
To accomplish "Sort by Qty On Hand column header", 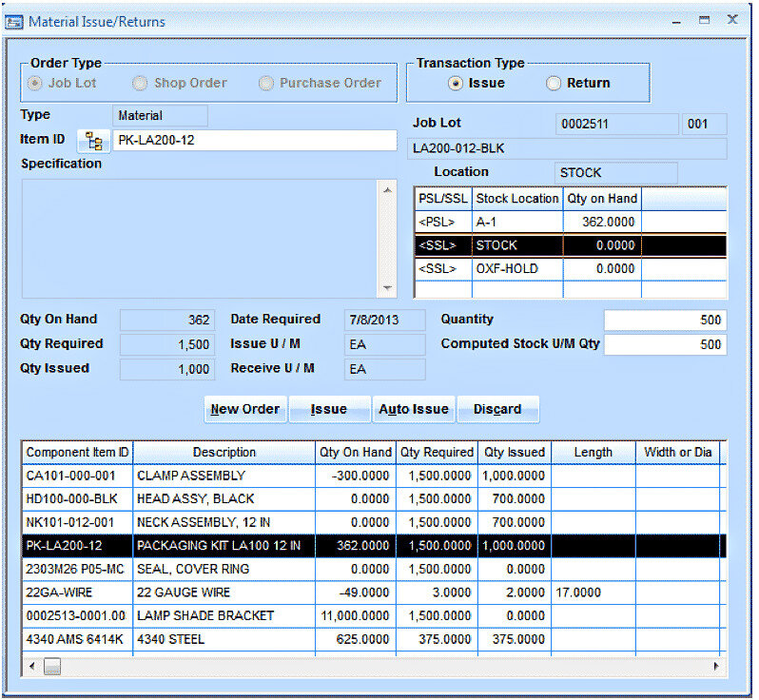I will [x=356, y=453].
